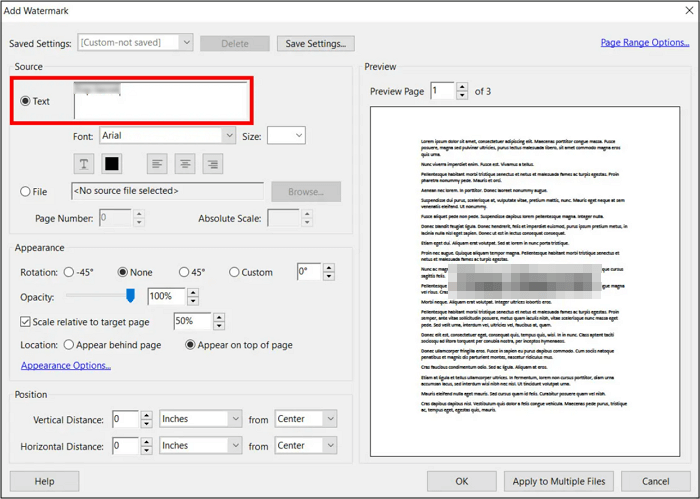This screenshot has height=499, width=700.
Task: Align watermark text right
Action: click(212, 163)
